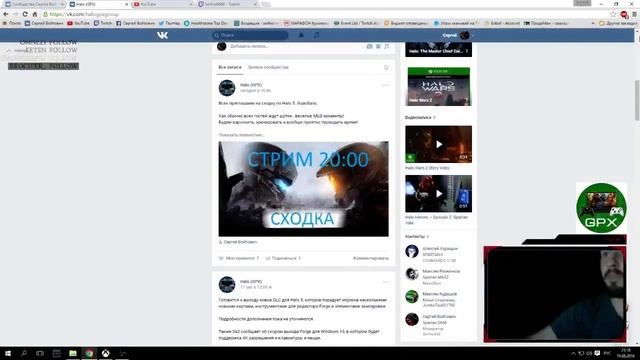Image resolution: width=640 pixels, height=360 pixels.
Task: Open first post's three-dot options menu
Action: pyautogui.click(x=386, y=85)
